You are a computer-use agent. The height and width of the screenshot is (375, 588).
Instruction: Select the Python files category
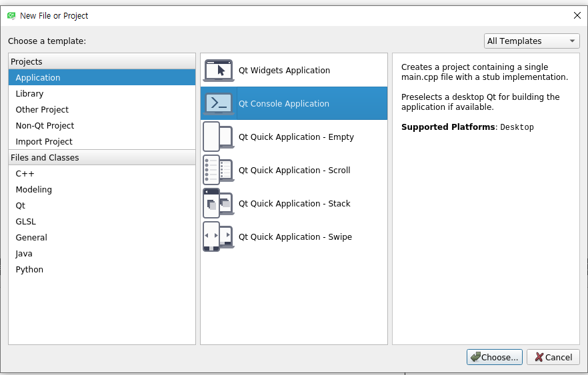pyautogui.click(x=102, y=270)
